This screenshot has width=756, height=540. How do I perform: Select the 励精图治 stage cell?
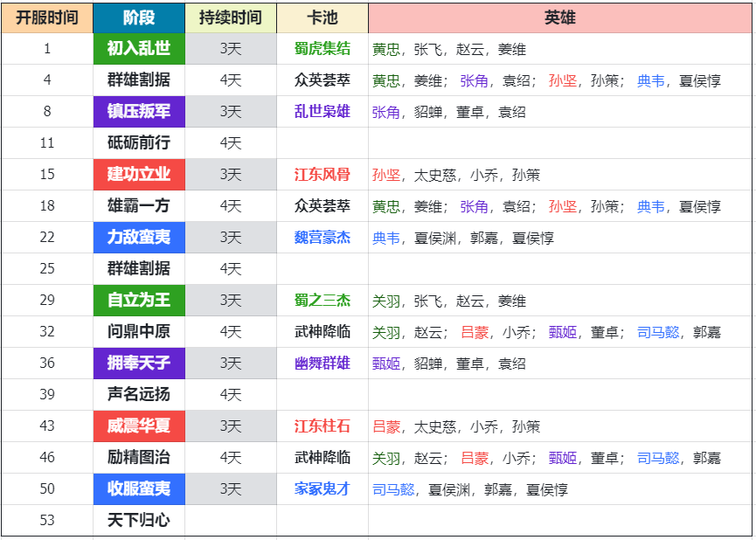[139, 458]
